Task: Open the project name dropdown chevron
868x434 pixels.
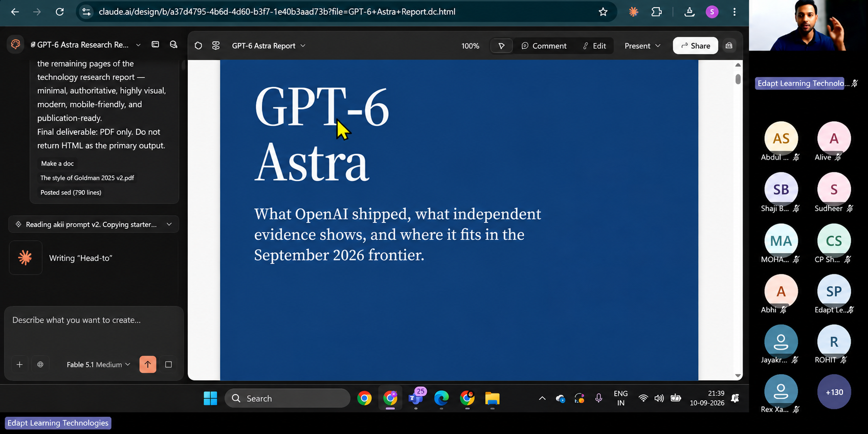Action: [138, 45]
